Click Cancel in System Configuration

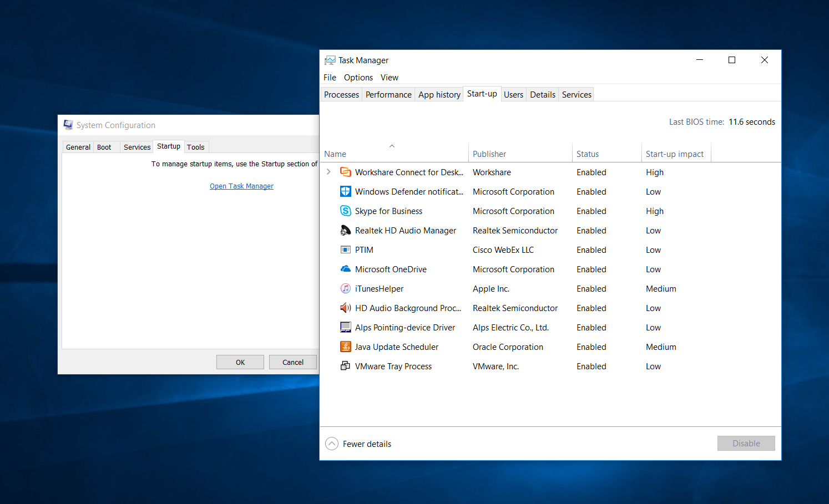[293, 362]
